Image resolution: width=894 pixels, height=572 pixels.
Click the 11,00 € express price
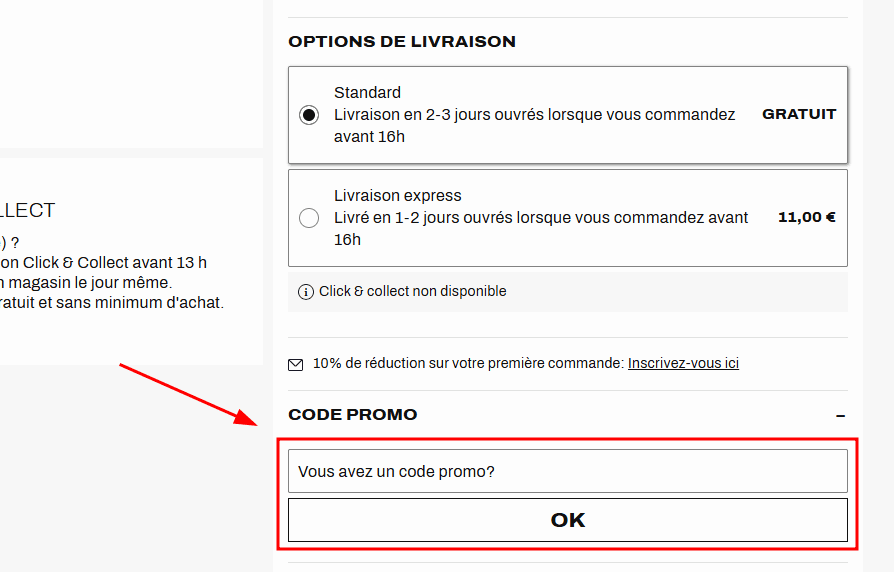[806, 217]
